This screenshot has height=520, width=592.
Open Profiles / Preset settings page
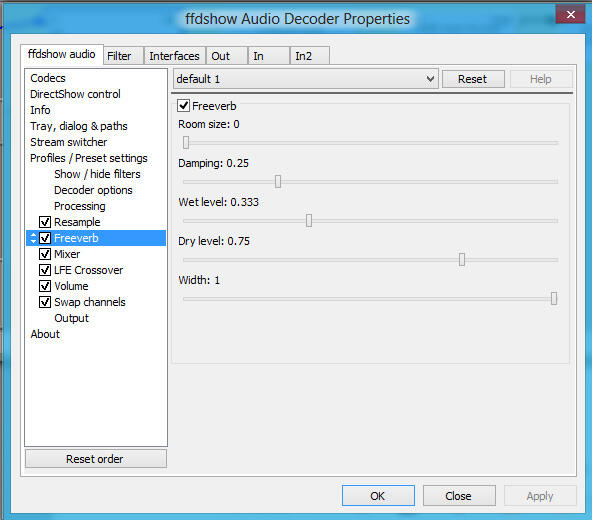89,158
